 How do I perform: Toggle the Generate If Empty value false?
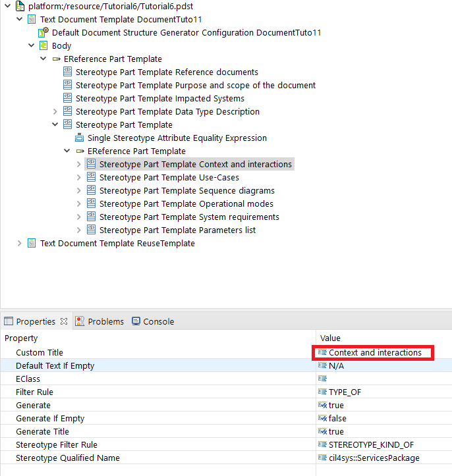coord(337,418)
